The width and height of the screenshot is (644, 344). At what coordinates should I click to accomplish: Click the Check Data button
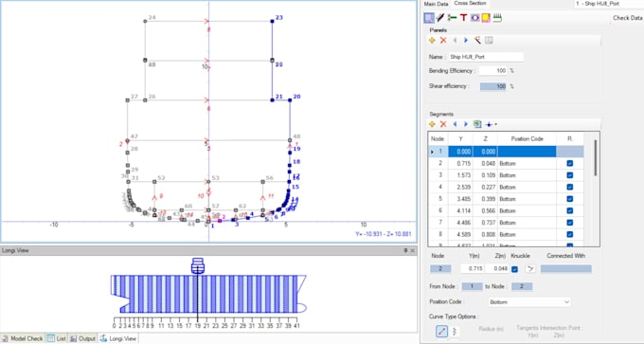pos(627,18)
